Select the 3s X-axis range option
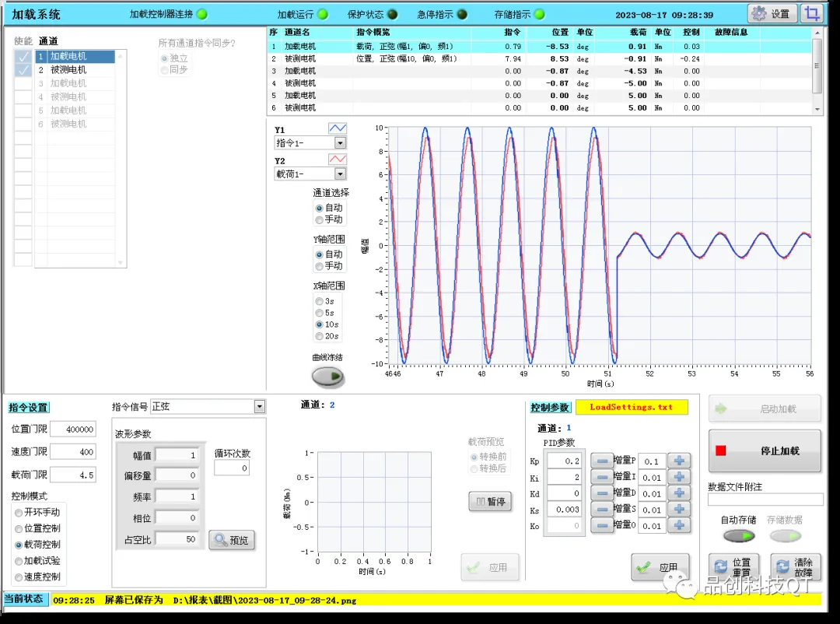Screen dimensions: 840x624 tap(324, 301)
